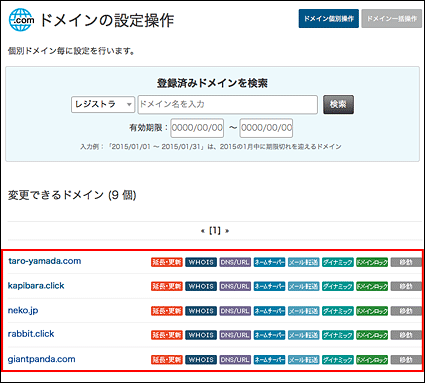Click DNS/URL for kapibara.click
The width and height of the screenshot is (425, 383).
click(x=235, y=286)
